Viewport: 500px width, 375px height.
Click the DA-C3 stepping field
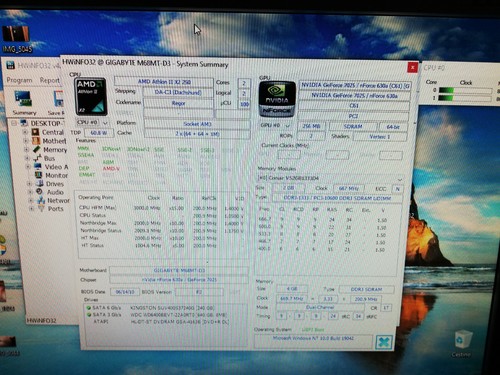pos(178,92)
